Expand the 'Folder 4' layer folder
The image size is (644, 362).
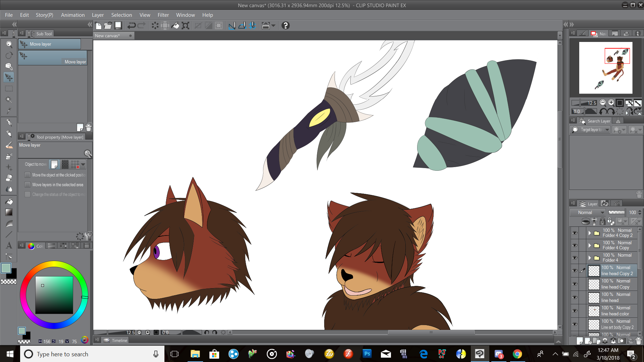click(590, 258)
